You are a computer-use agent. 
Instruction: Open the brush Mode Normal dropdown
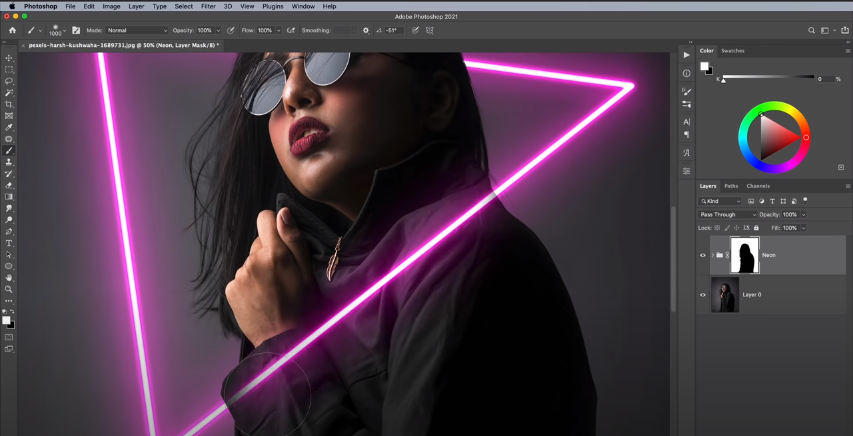(136, 30)
